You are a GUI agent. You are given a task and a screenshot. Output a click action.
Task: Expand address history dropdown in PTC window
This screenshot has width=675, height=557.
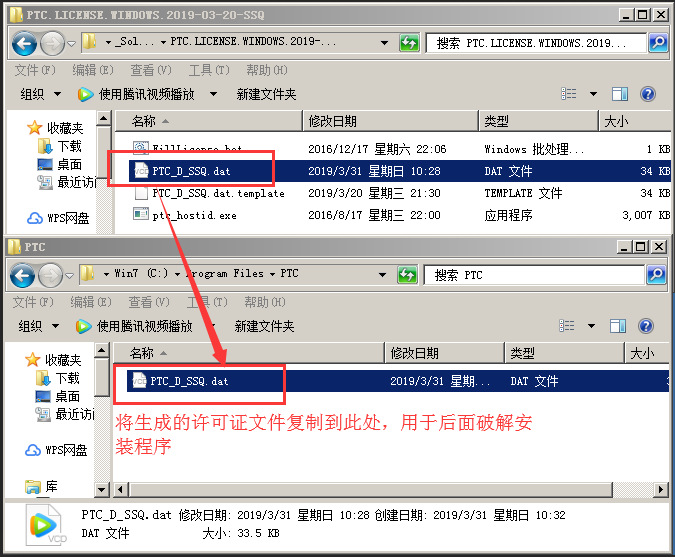tap(382, 275)
